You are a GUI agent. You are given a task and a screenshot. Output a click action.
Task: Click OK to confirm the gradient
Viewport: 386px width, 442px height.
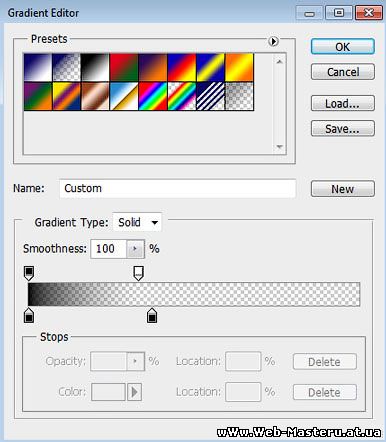click(x=343, y=47)
